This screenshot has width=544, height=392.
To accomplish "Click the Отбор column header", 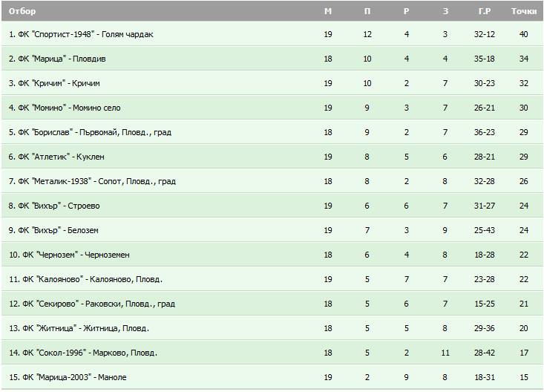I will (x=22, y=11).
